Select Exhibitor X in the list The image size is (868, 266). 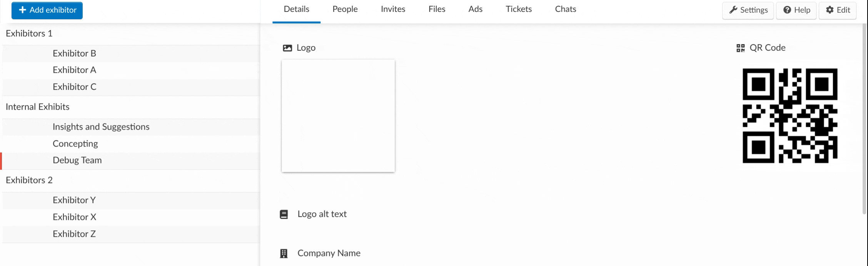click(131, 217)
